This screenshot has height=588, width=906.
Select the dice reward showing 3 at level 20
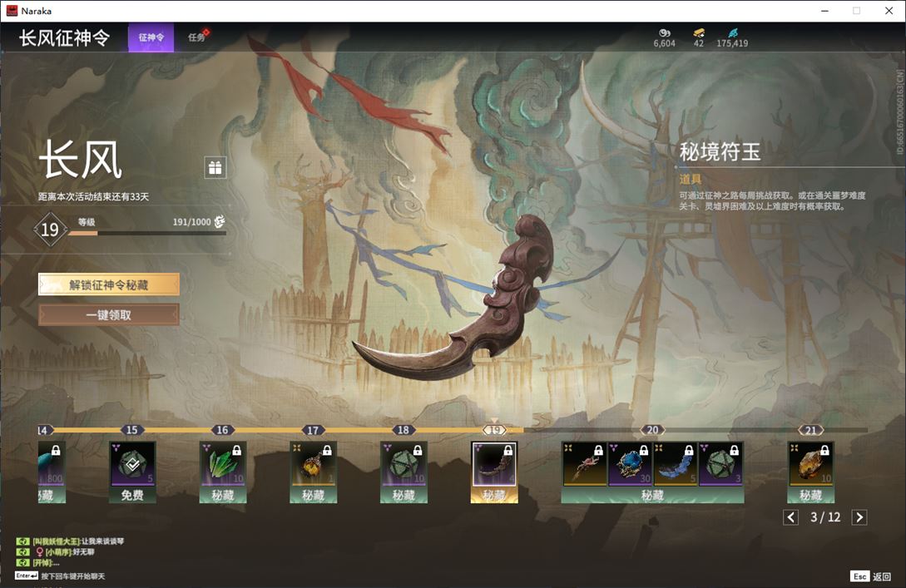coord(720,464)
